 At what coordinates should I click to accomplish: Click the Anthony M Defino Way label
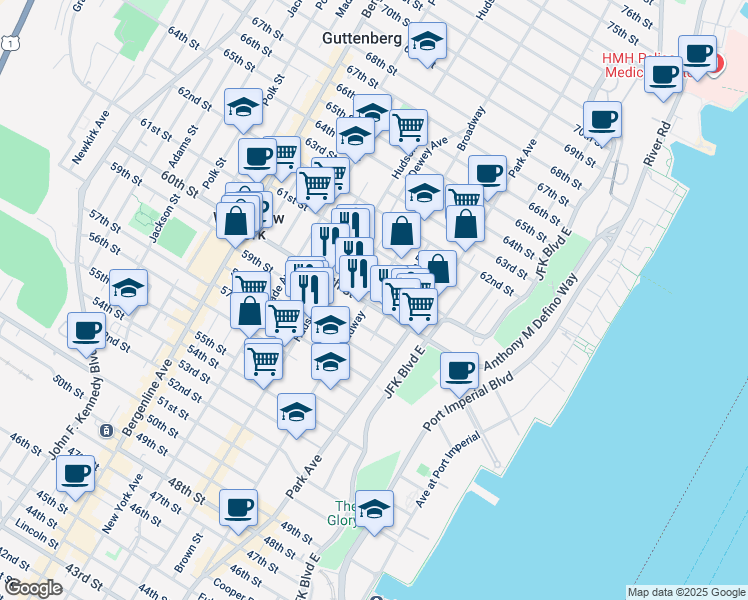531,321
